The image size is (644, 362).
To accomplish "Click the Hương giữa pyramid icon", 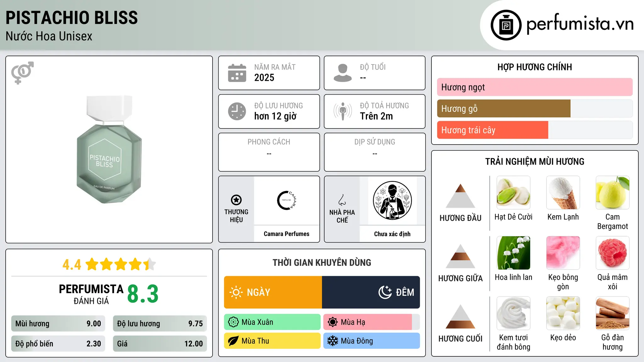I will pos(460,256).
